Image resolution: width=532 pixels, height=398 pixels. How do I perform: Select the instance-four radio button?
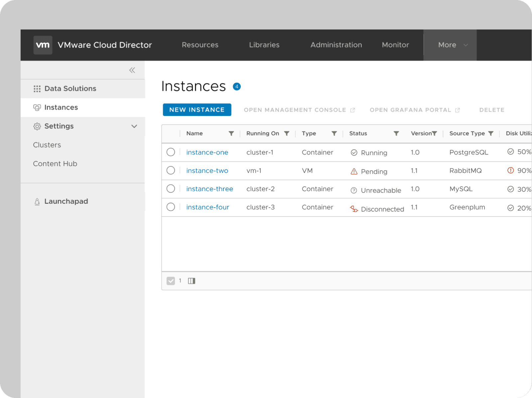click(x=171, y=207)
